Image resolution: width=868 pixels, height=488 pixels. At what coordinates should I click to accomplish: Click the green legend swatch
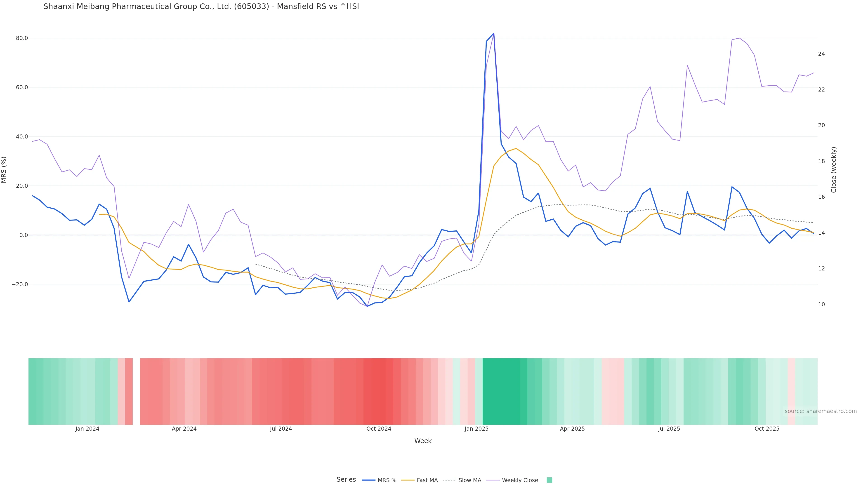(x=549, y=480)
